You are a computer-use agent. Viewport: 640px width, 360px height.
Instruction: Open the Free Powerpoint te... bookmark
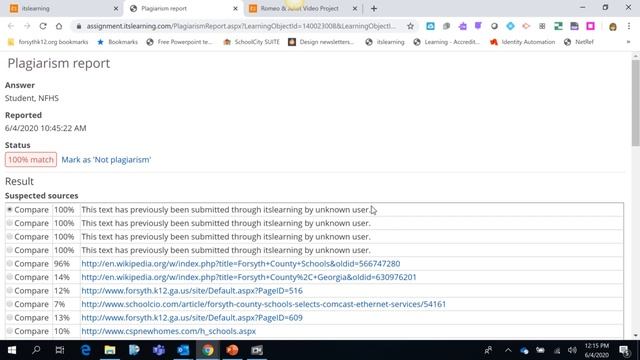(x=180, y=42)
